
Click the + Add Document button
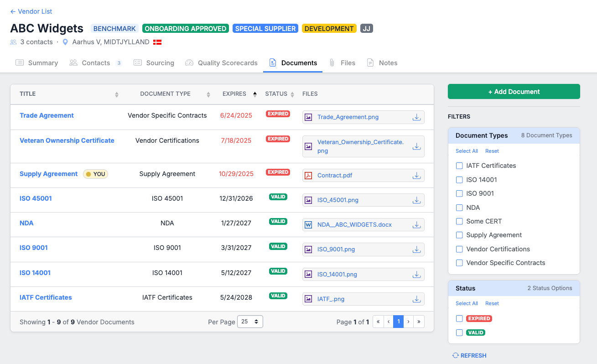pyautogui.click(x=514, y=91)
